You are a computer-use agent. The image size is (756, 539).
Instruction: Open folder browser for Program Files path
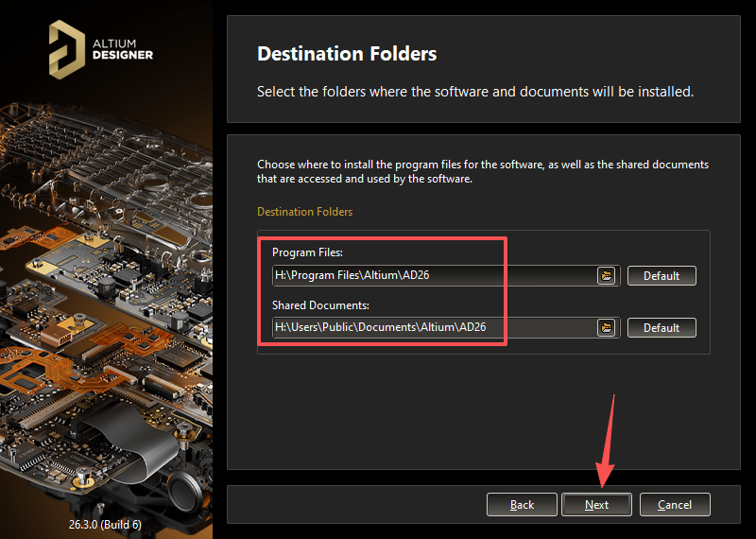pos(607,275)
